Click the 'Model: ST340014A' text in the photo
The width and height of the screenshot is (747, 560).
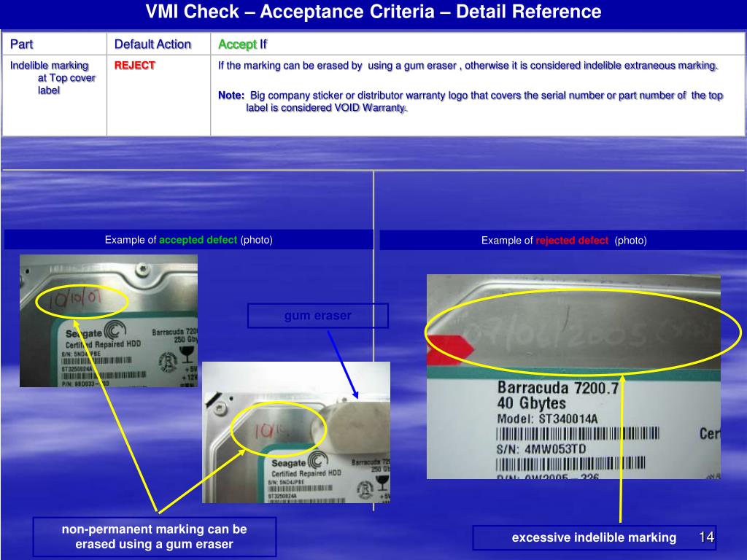point(547,419)
